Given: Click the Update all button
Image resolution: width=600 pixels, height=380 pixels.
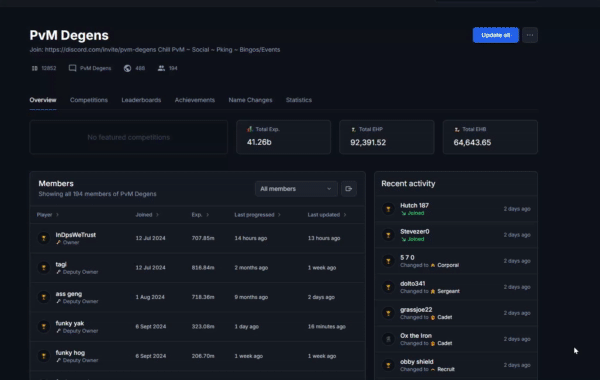Looking at the screenshot, I should tap(496, 35).
